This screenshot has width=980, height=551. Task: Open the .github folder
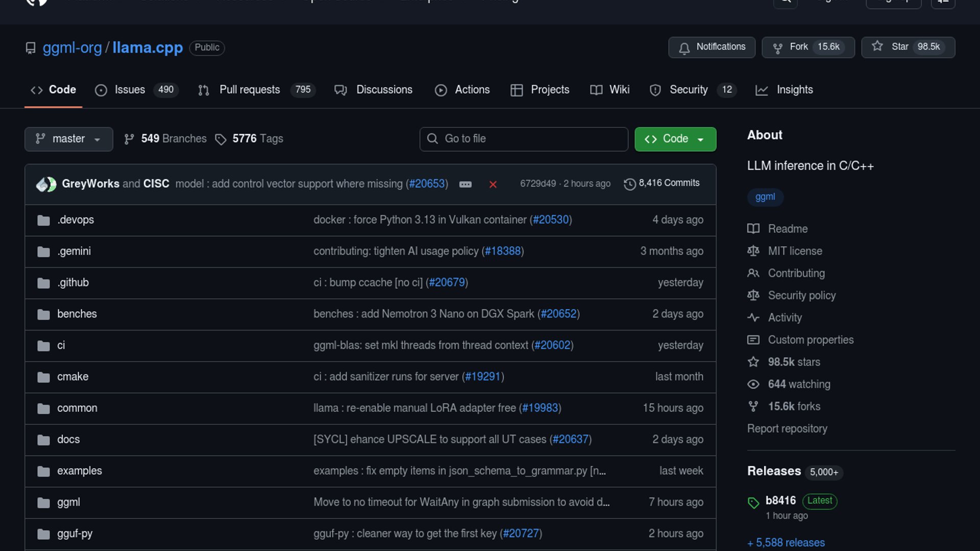[x=73, y=283]
